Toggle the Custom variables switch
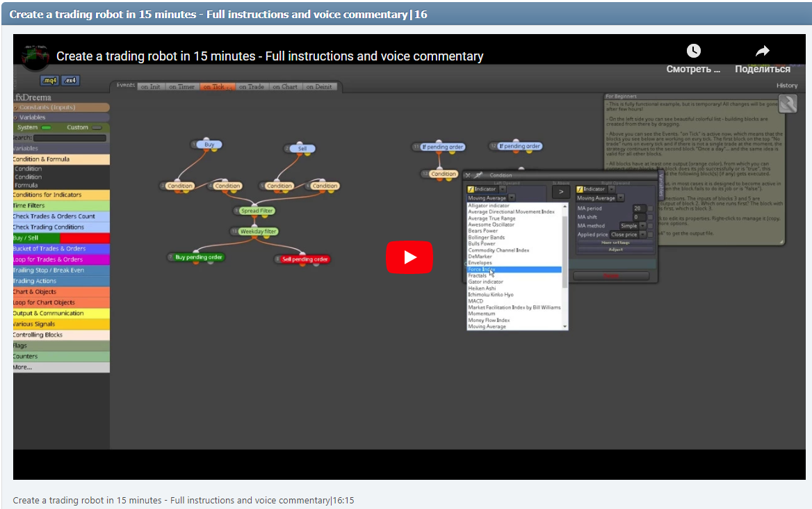 (x=97, y=128)
